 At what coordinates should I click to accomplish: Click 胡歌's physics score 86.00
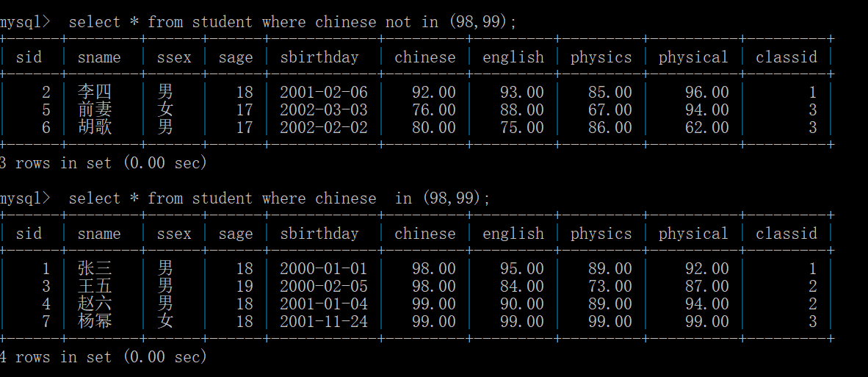click(610, 127)
